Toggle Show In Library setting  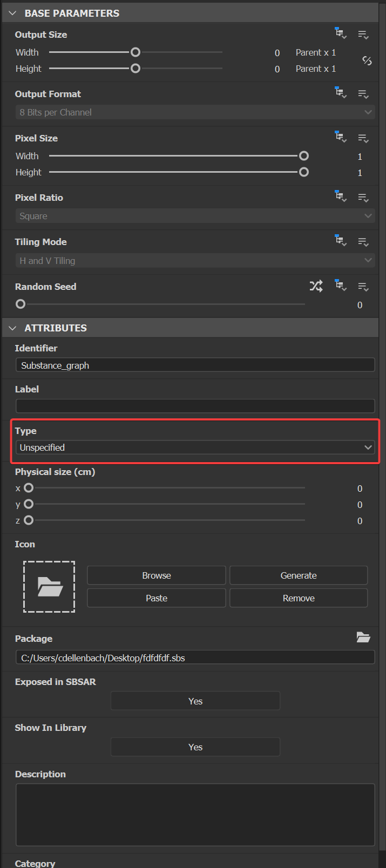[195, 747]
